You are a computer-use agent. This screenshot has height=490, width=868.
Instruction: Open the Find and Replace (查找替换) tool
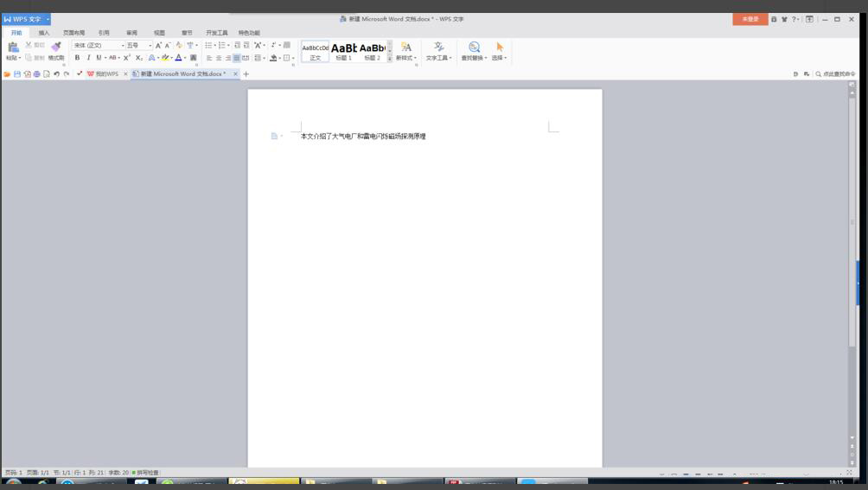pos(474,48)
